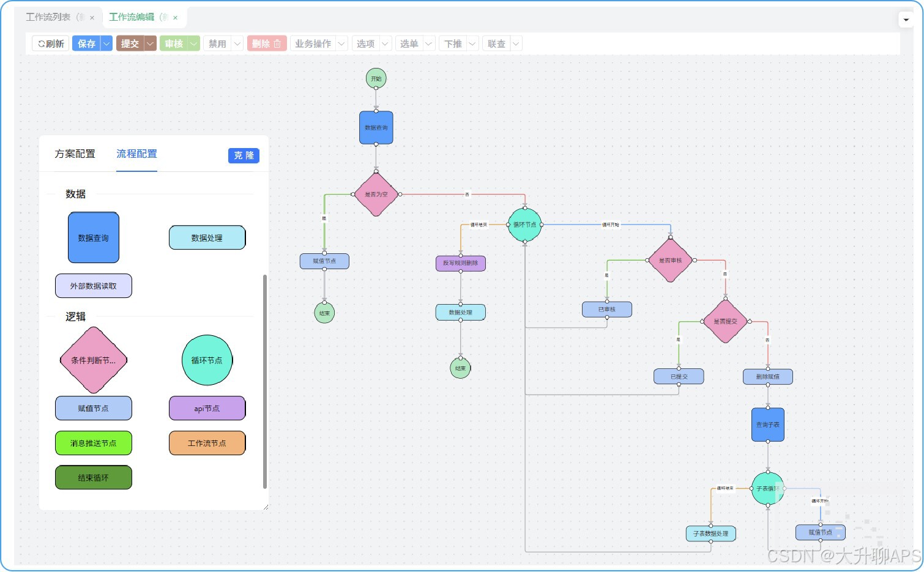Open the 流程配置 panel tab
This screenshot has height=572, width=924.
(136, 154)
